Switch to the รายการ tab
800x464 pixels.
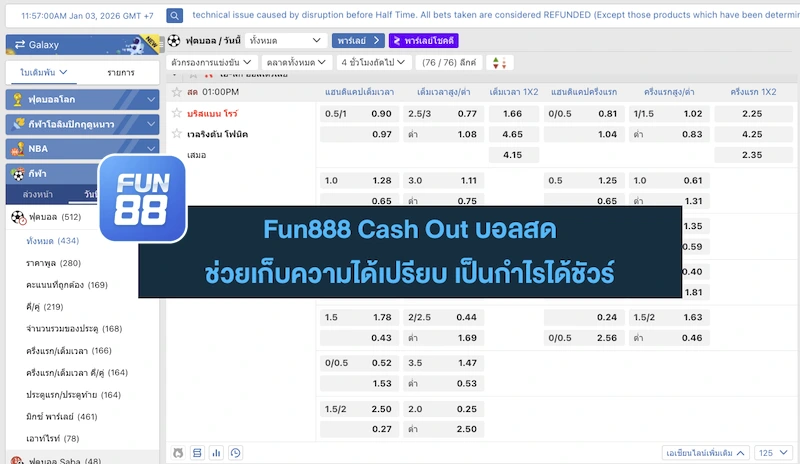click(x=121, y=72)
